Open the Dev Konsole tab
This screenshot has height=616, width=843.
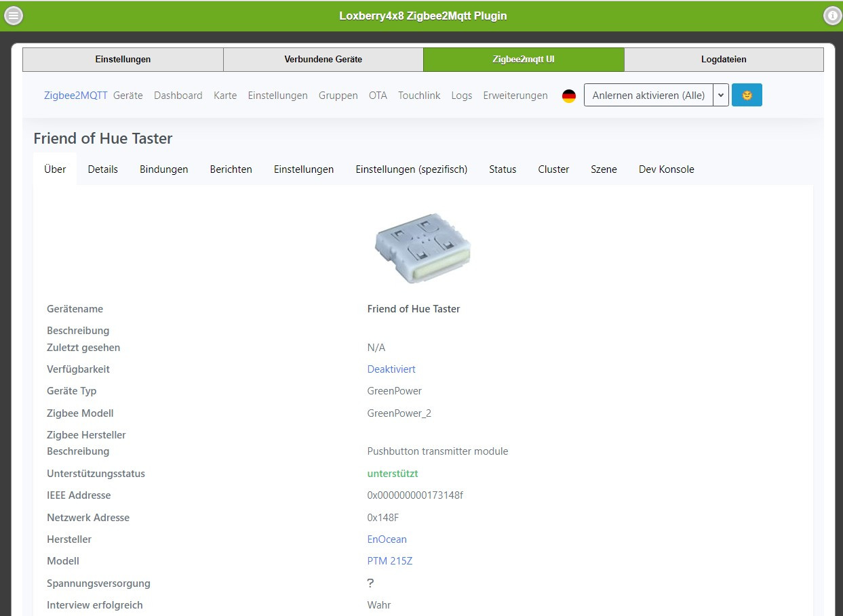(x=667, y=169)
